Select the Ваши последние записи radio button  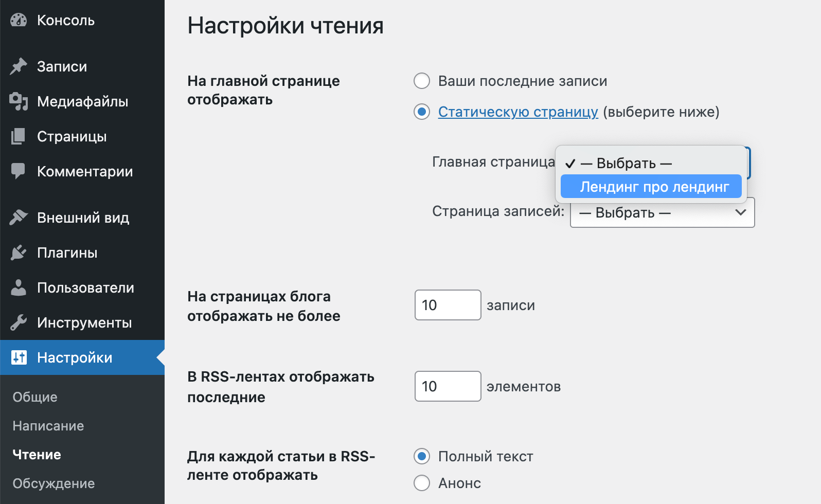(x=422, y=81)
